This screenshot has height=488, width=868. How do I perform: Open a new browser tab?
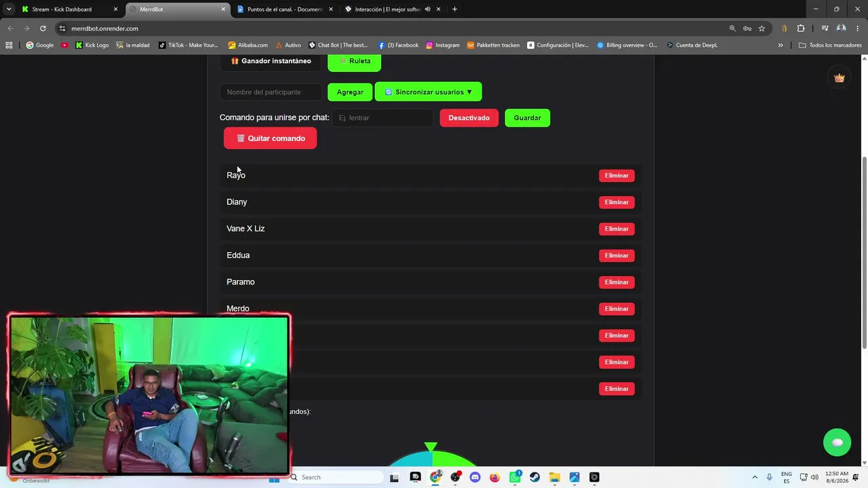454,9
